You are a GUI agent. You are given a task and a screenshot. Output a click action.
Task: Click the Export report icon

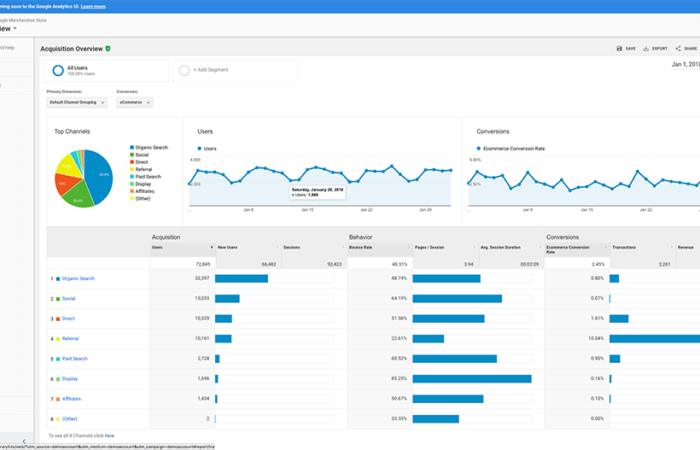(x=647, y=48)
